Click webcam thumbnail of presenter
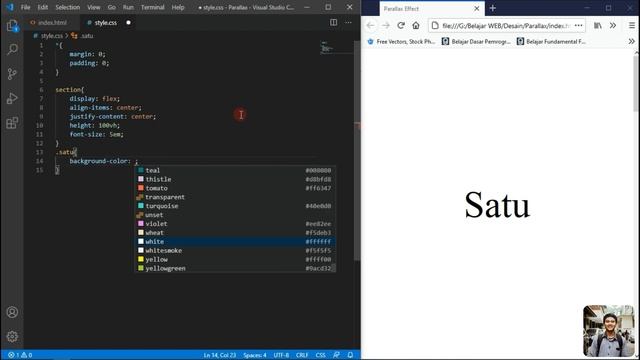This screenshot has height=360, width=640. 609,331
